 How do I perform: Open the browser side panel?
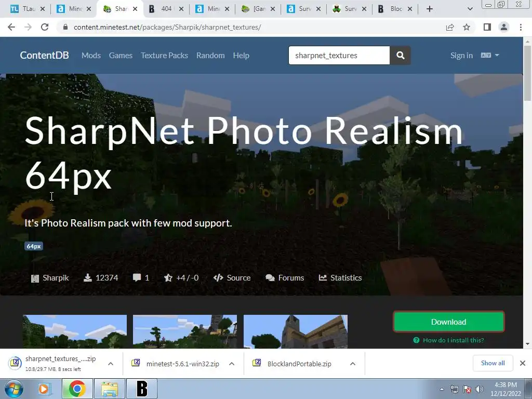[487, 27]
